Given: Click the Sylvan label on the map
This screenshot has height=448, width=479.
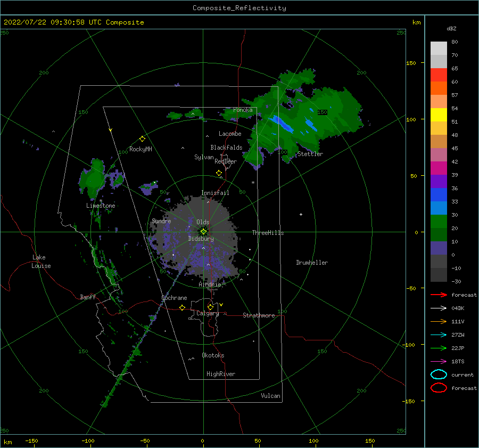Looking at the screenshot, I should point(204,157).
